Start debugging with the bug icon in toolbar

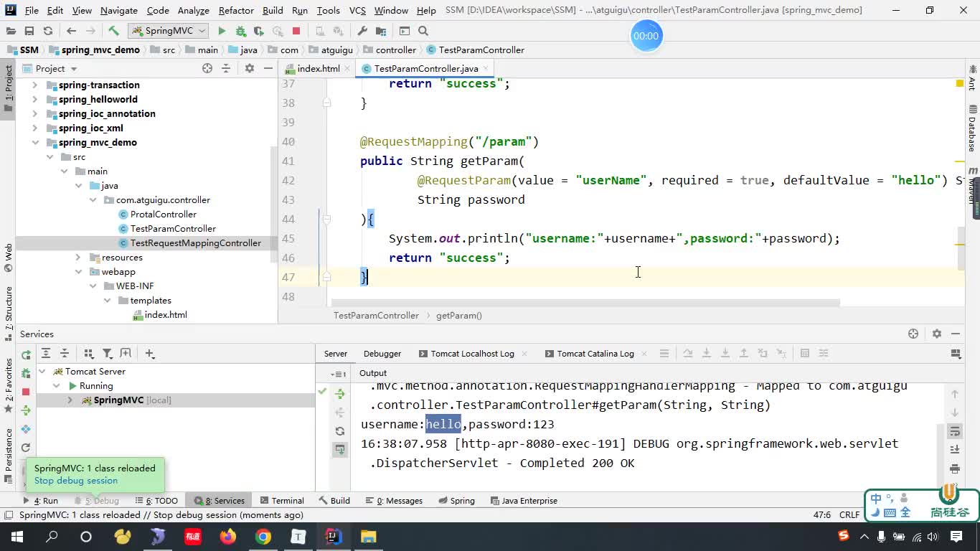(x=240, y=31)
